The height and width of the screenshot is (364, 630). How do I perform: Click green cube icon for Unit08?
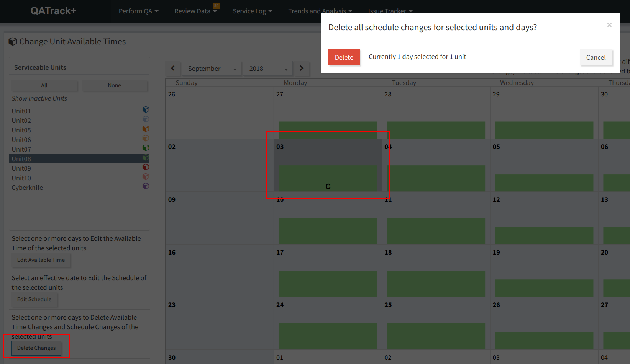pos(146,157)
